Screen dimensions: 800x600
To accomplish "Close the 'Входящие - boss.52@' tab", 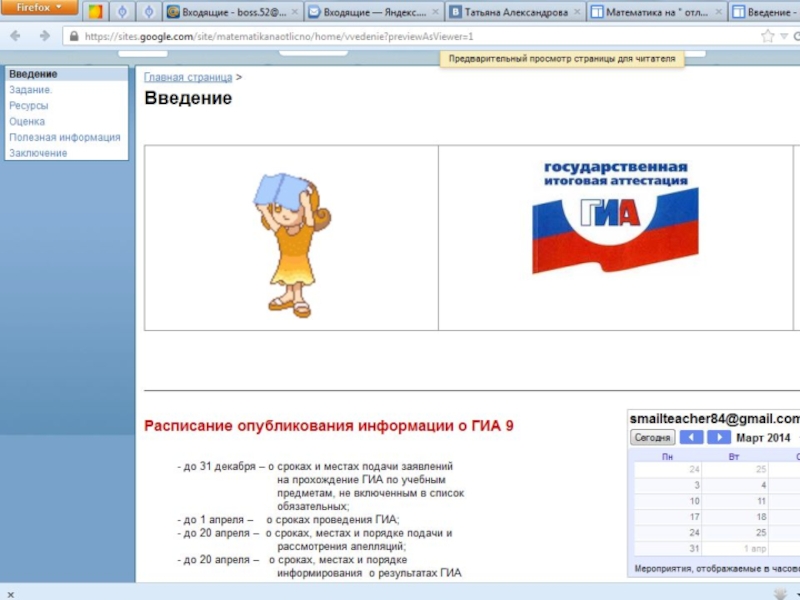I will 294,12.
